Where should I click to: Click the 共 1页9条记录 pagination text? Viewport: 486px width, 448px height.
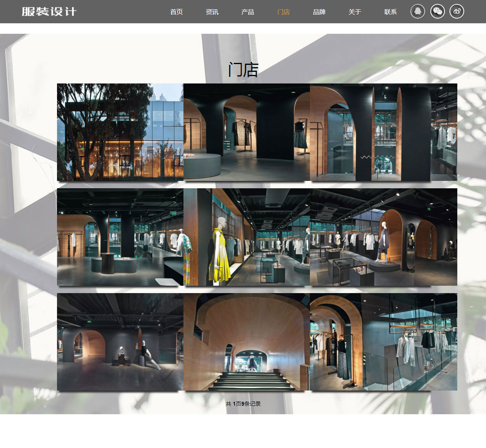243,404
